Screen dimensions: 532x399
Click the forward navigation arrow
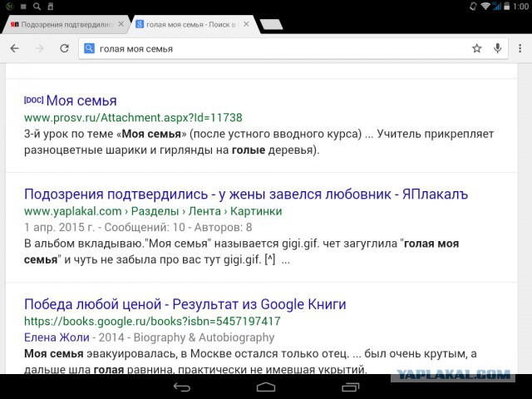point(40,48)
